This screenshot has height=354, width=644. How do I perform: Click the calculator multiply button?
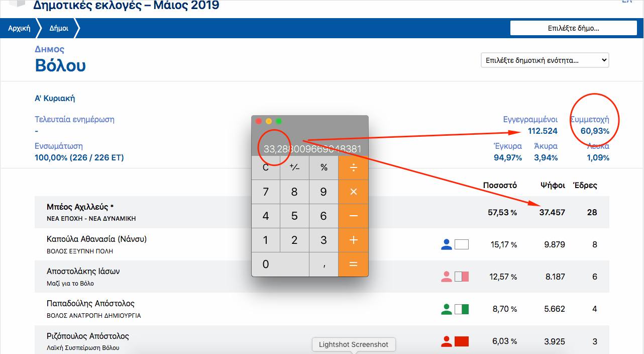[353, 192]
